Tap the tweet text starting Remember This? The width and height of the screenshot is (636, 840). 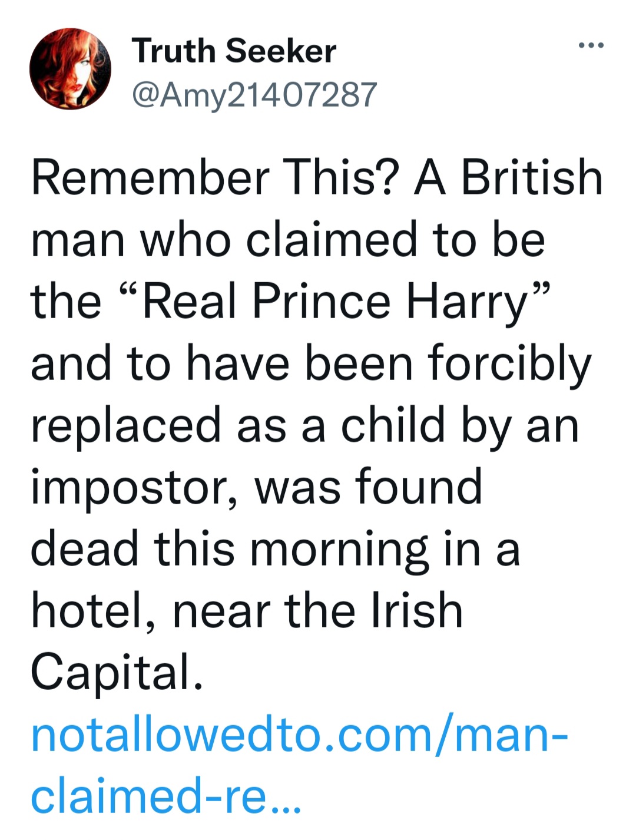317,424
